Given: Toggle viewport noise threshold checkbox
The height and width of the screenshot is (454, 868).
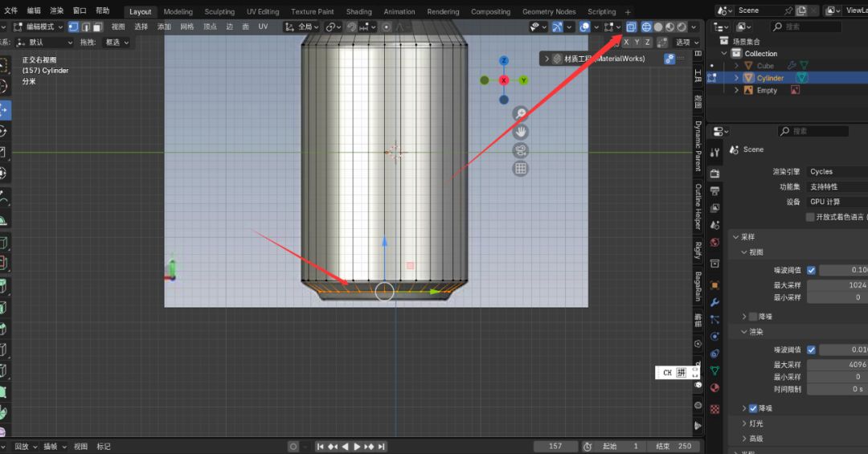Looking at the screenshot, I should [x=811, y=270].
